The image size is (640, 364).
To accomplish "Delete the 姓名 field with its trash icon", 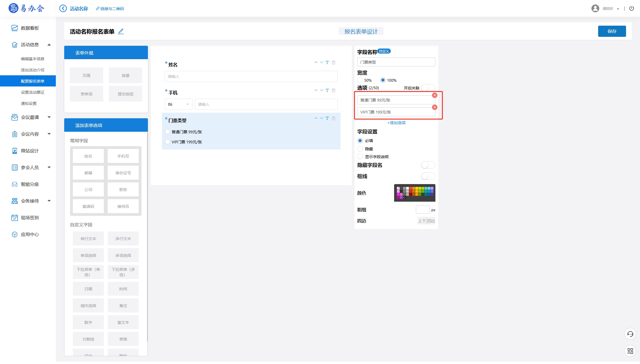I will [334, 62].
